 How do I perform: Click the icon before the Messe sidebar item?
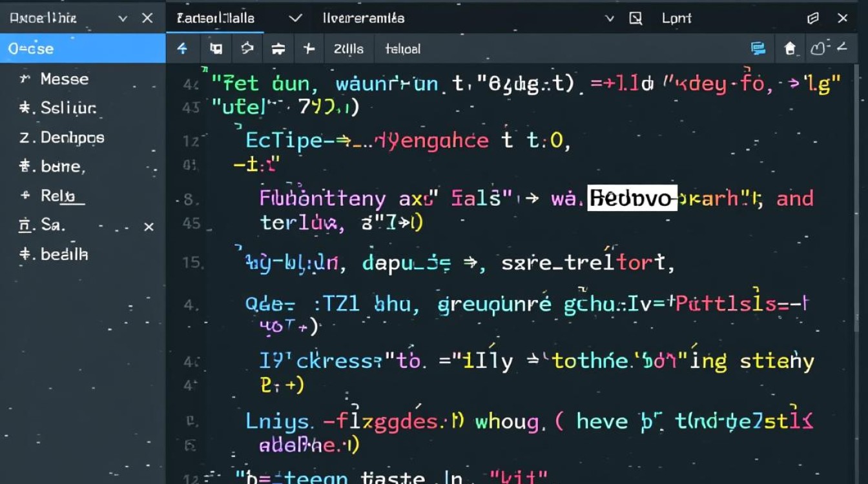(25, 79)
